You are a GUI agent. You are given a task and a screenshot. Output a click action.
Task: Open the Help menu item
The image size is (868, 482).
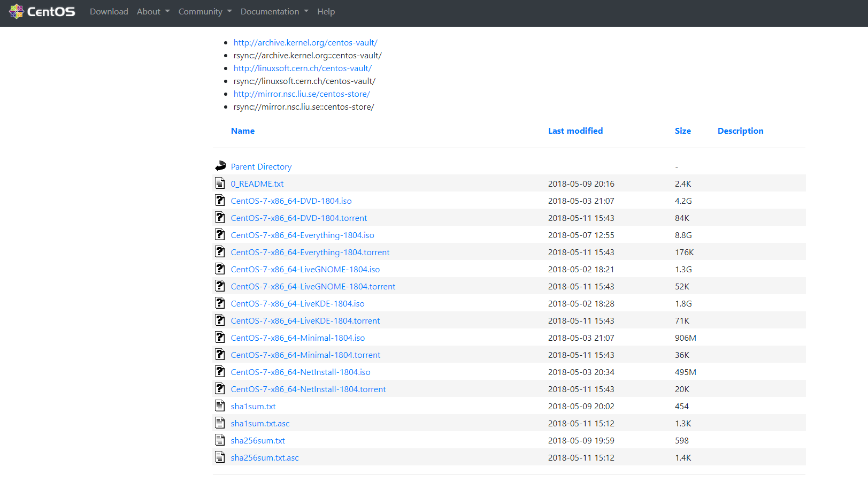pyautogui.click(x=326, y=11)
